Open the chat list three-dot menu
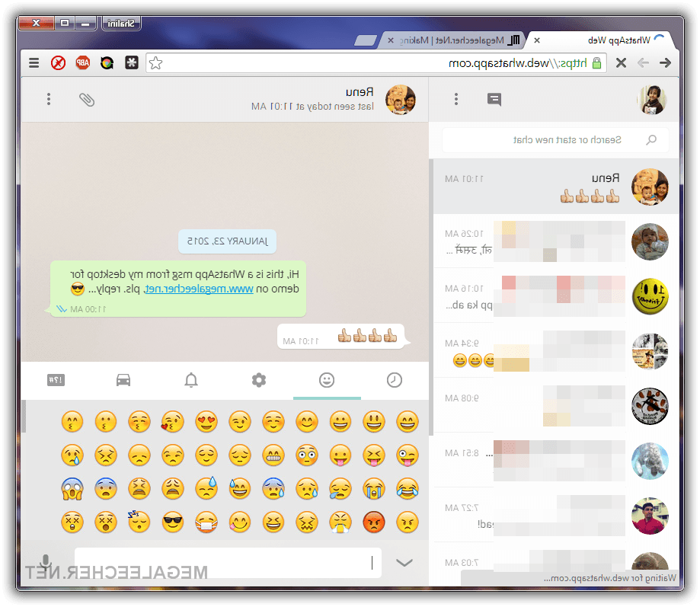 click(x=455, y=99)
